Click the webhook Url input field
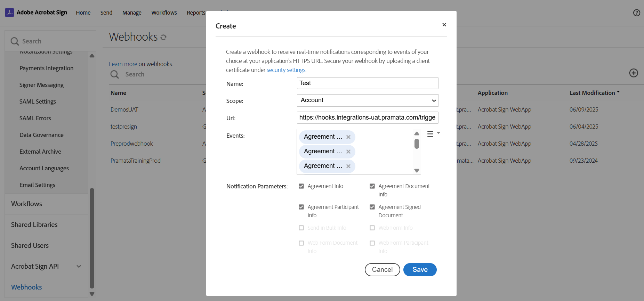The height and width of the screenshot is (301, 644). pos(368,117)
